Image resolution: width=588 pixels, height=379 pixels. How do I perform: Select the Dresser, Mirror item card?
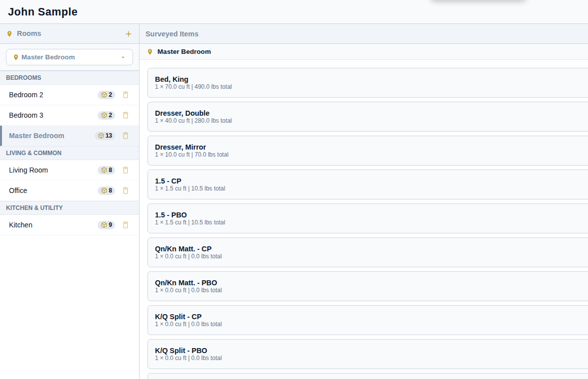368,151
